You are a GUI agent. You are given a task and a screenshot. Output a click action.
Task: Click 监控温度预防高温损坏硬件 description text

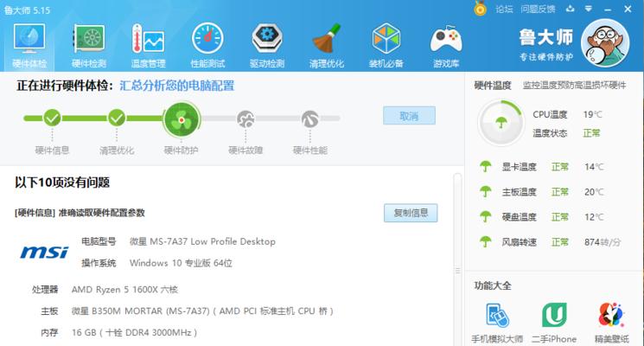574,85
